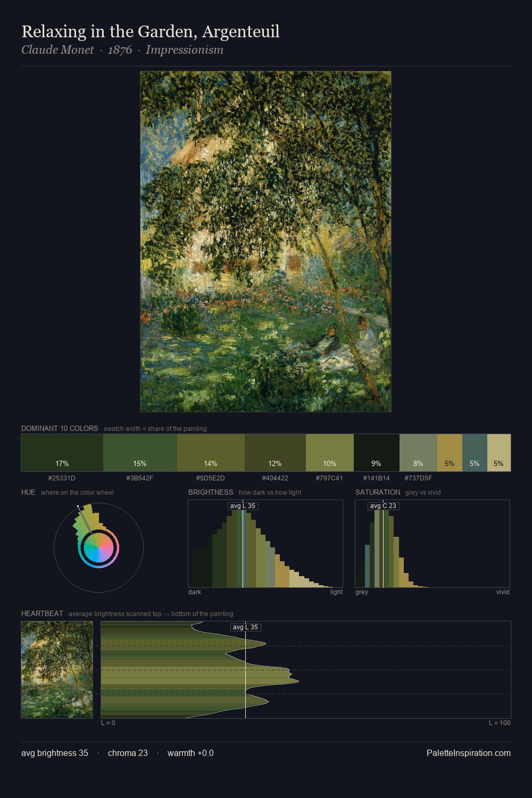Click the small heartbeat painting thumbnail
Image resolution: width=532 pixels, height=798 pixels.
57,670
